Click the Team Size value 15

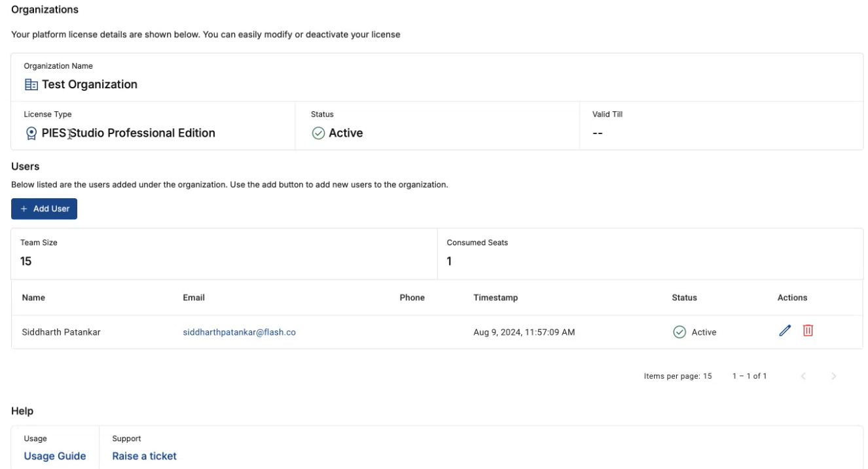pyautogui.click(x=26, y=261)
